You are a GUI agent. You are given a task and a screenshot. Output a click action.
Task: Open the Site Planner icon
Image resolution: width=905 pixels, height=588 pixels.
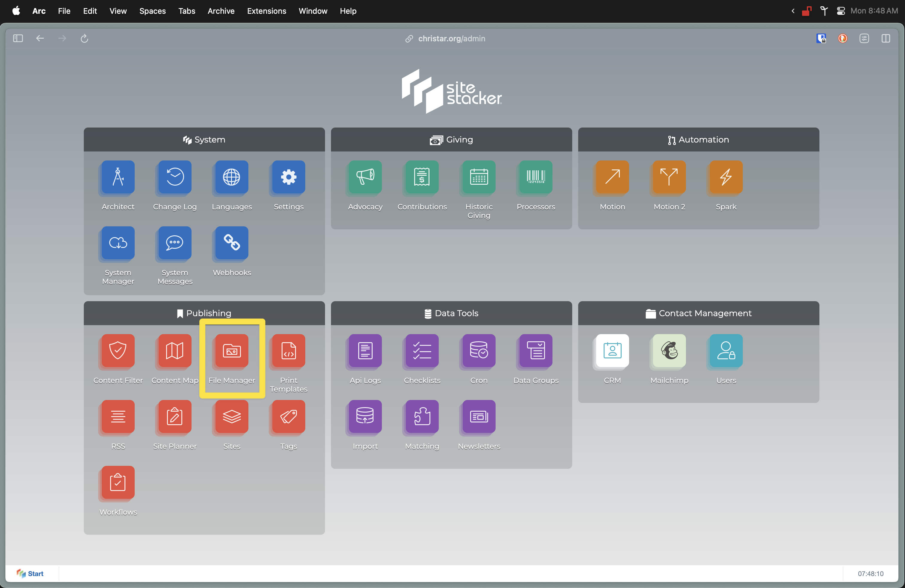[x=174, y=416]
